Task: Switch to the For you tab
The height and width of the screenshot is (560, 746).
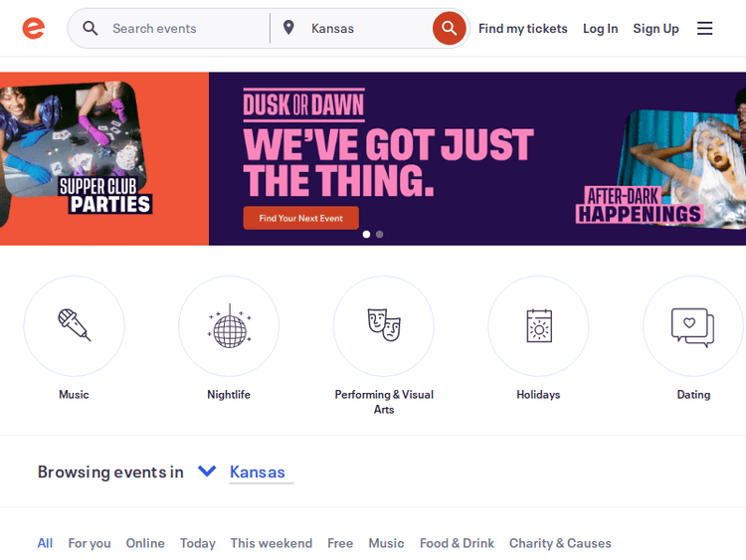Action: click(90, 543)
